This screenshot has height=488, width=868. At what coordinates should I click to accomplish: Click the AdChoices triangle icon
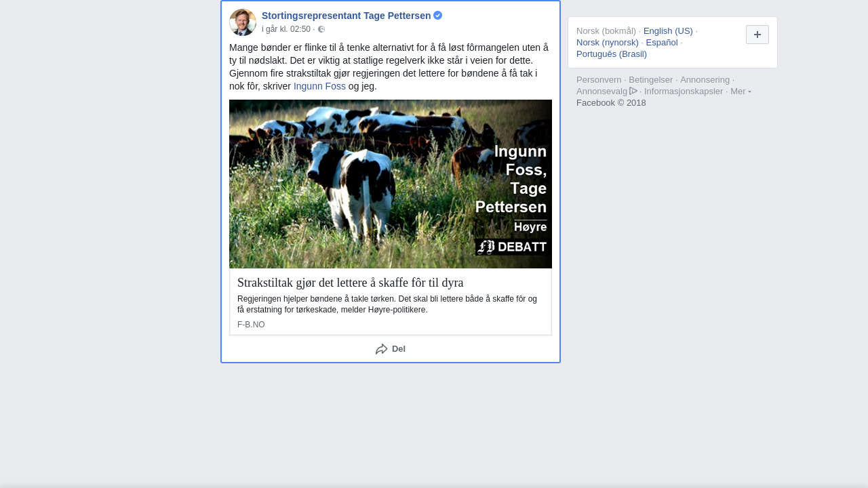[633, 91]
